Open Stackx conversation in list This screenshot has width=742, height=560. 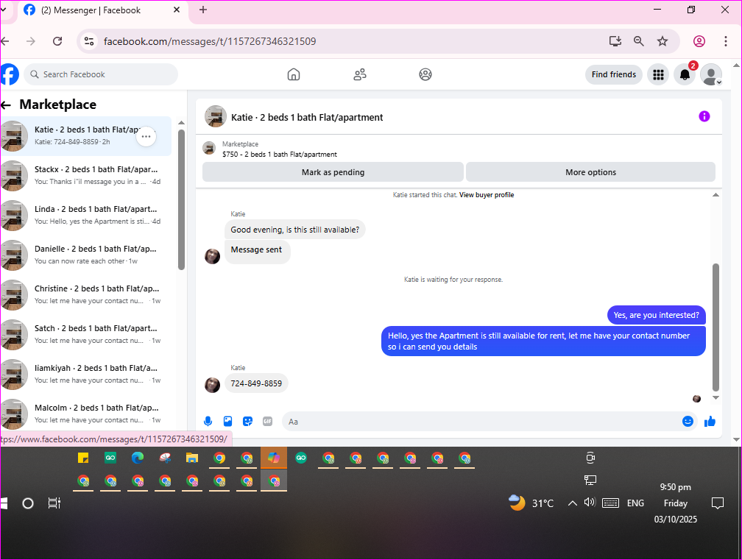tap(86, 175)
